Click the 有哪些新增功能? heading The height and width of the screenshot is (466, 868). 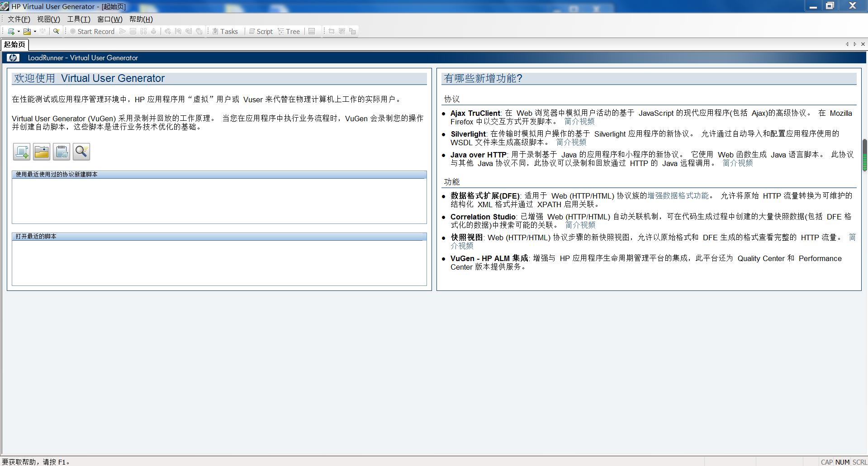click(x=483, y=78)
